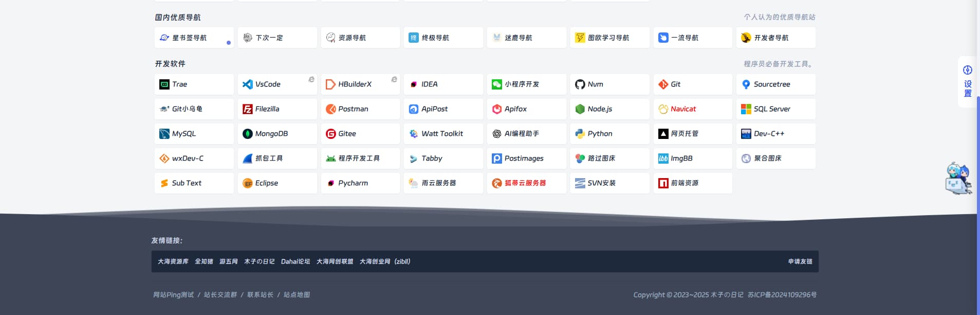
Task: Click 申请友链 button
Action: coord(800,261)
